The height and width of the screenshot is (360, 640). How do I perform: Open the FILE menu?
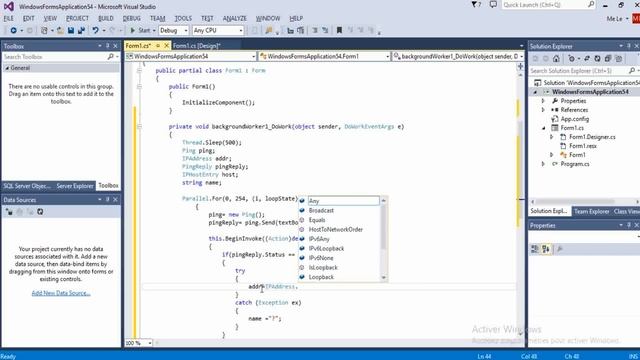coord(9,18)
